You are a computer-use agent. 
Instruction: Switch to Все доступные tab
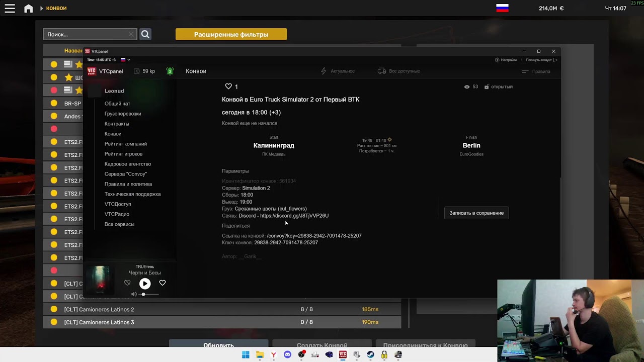399,71
